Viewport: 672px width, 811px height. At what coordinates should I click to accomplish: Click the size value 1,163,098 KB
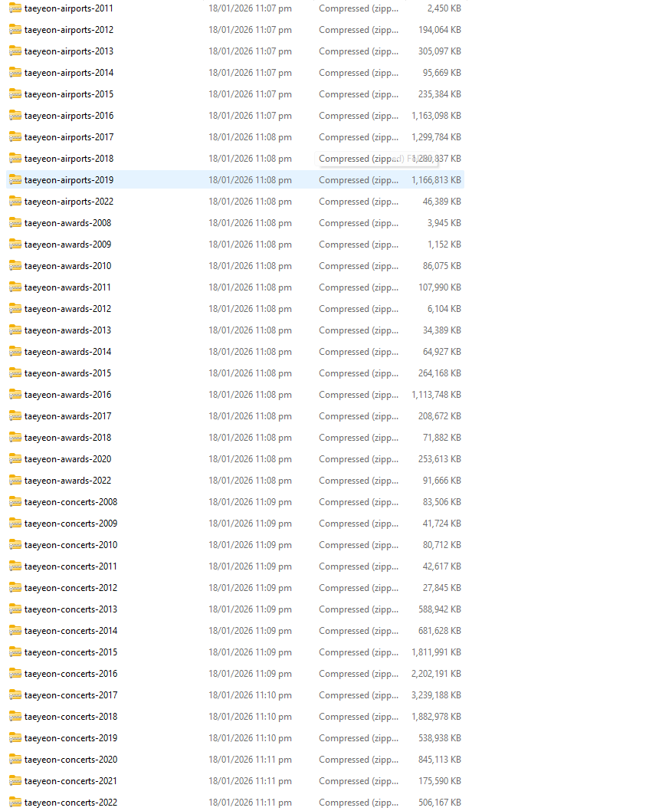pyautogui.click(x=436, y=116)
